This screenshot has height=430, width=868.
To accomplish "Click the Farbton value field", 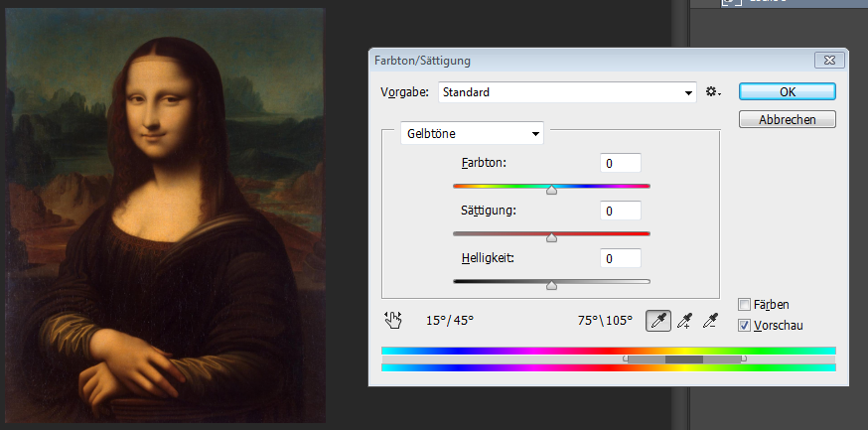I will tap(621, 163).
